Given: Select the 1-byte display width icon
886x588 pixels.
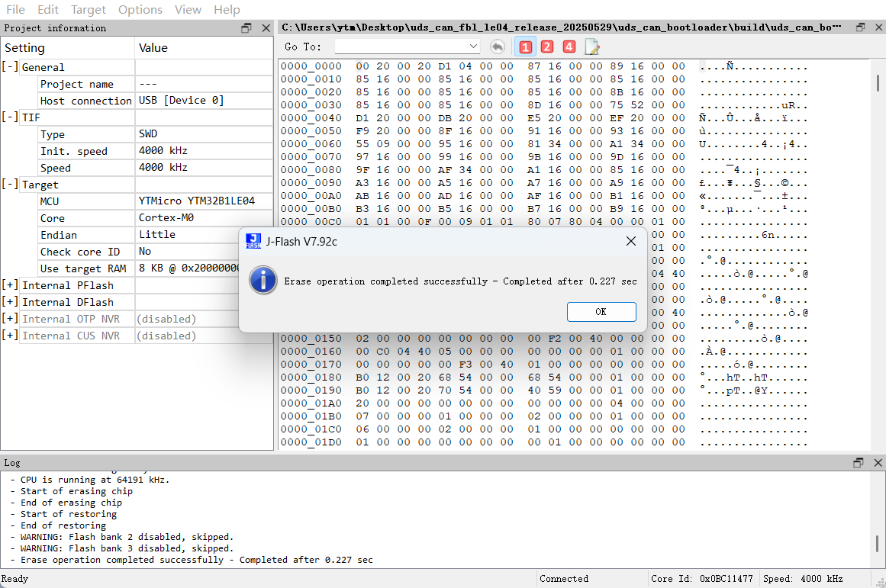Looking at the screenshot, I should 525,47.
